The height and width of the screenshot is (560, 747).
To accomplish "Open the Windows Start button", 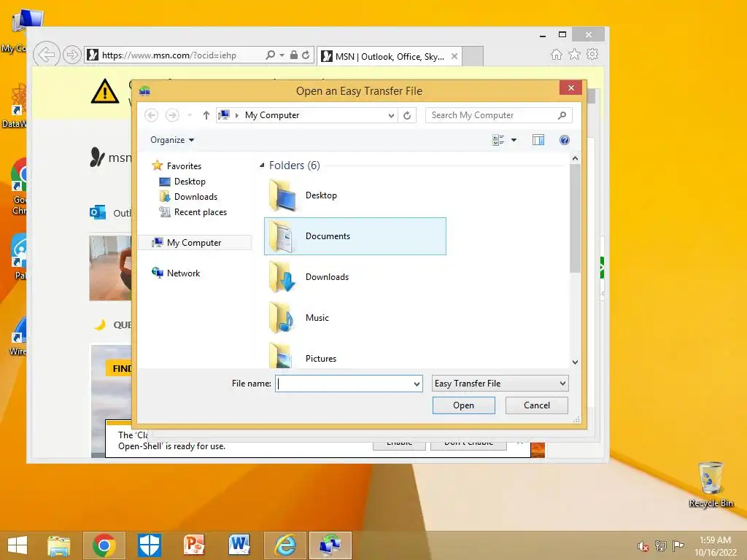I will click(x=18, y=545).
